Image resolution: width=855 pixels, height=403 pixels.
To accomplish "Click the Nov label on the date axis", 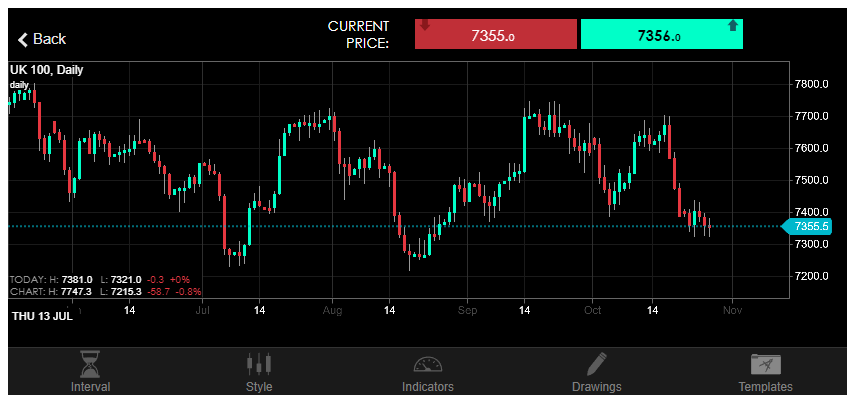I will click(731, 311).
